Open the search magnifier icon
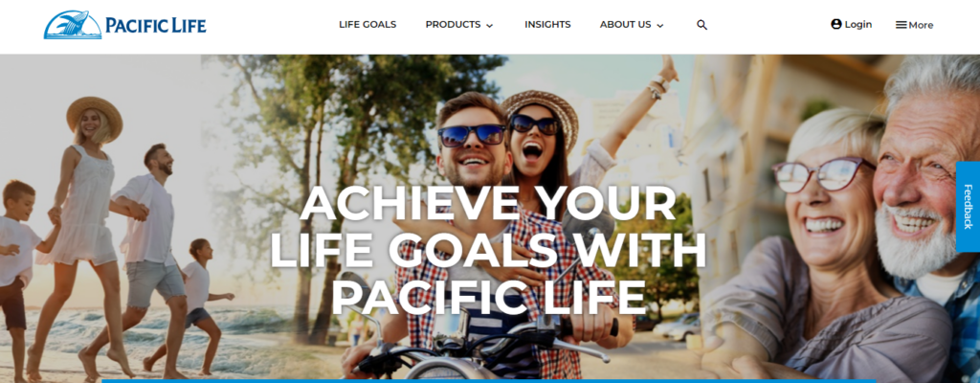This screenshot has width=980, height=383. coord(702,25)
